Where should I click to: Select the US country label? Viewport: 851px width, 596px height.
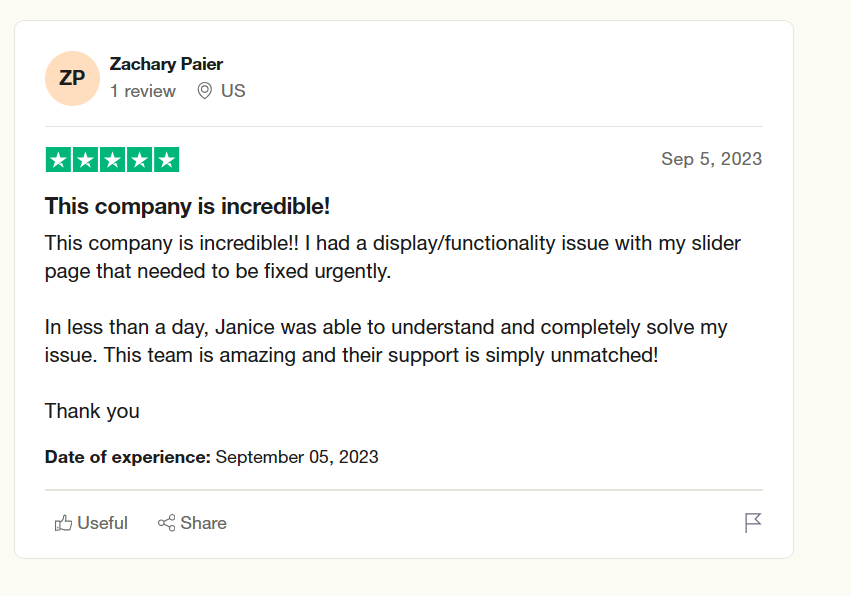(x=233, y=91)
